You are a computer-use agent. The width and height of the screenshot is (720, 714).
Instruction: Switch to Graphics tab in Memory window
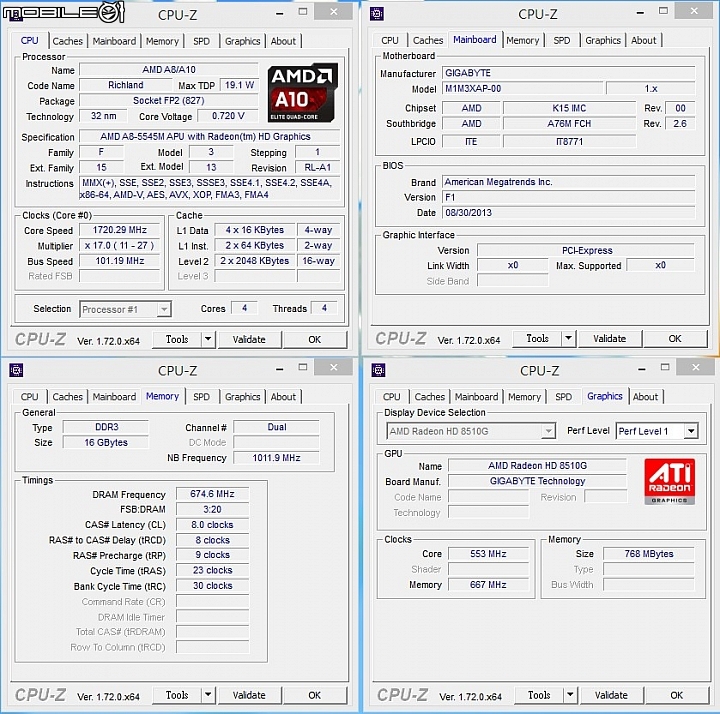point(242,396)
